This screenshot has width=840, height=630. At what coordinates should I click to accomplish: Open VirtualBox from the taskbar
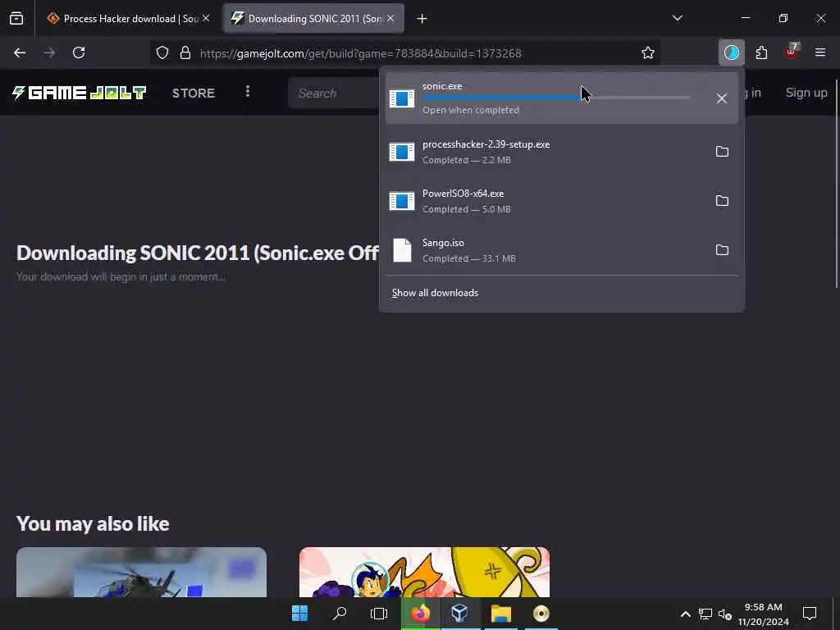459,613
